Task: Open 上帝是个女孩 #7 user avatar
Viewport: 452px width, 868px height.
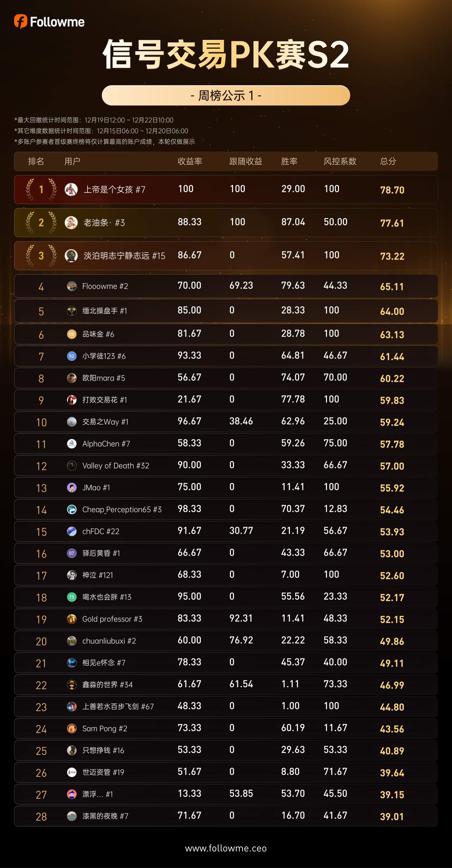Action: (71, 189)
